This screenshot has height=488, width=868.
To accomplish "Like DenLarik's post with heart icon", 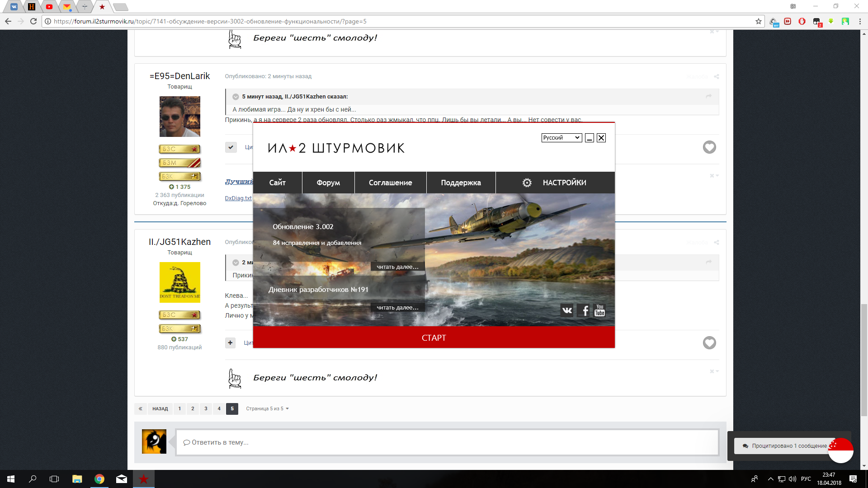I will [709, 147].
